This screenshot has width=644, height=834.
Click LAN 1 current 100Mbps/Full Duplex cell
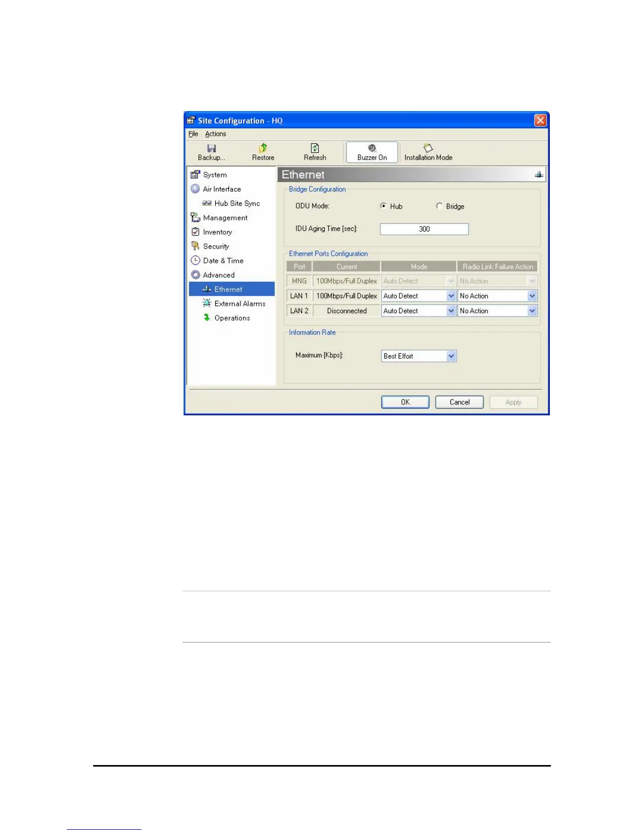pos(347,296)
